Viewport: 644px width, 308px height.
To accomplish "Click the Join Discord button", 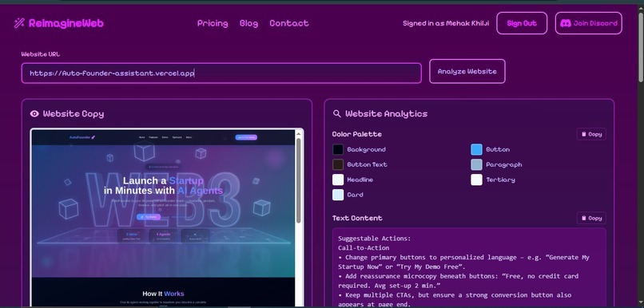I will coord(589,23).
